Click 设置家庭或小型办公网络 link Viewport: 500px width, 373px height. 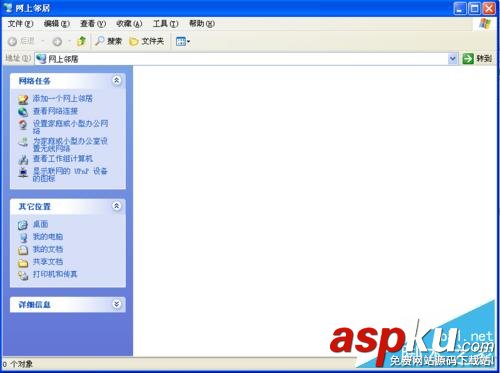click(x=70, y=127)
